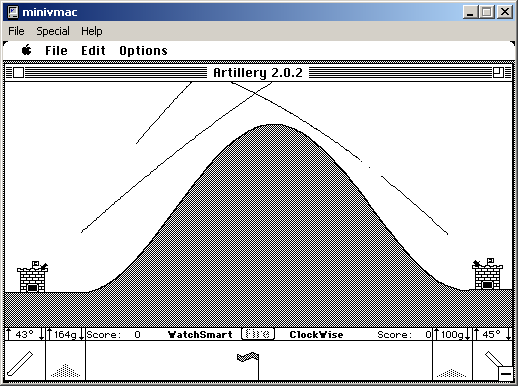Image resolution: width=518 pixels, height=386 pixels.
Task: Open the minivmac Special menu
Action: coord(53,31)
